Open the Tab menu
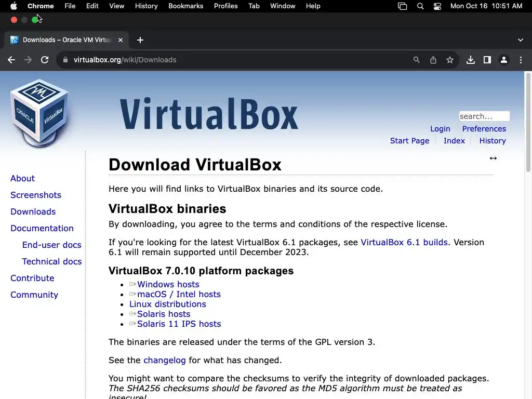Screen dimensions: 532x399 coord(254,6)
